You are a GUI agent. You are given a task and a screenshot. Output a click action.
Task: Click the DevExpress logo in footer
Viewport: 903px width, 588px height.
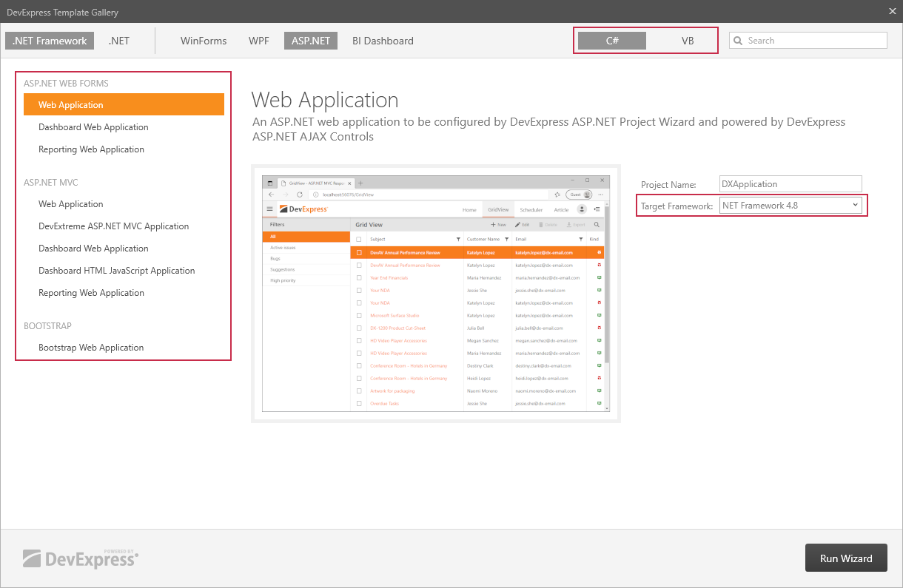80,558
